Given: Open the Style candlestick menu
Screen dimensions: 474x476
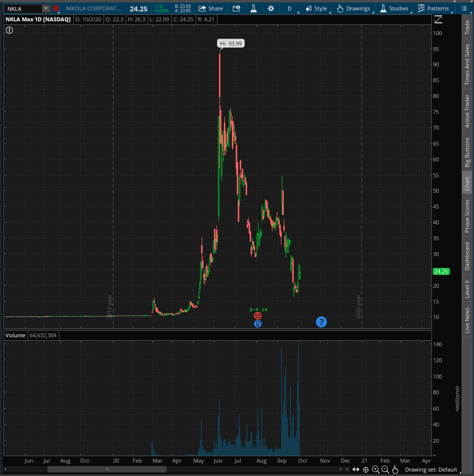Looking at the screenshot, I should click(x=316, y=8).
